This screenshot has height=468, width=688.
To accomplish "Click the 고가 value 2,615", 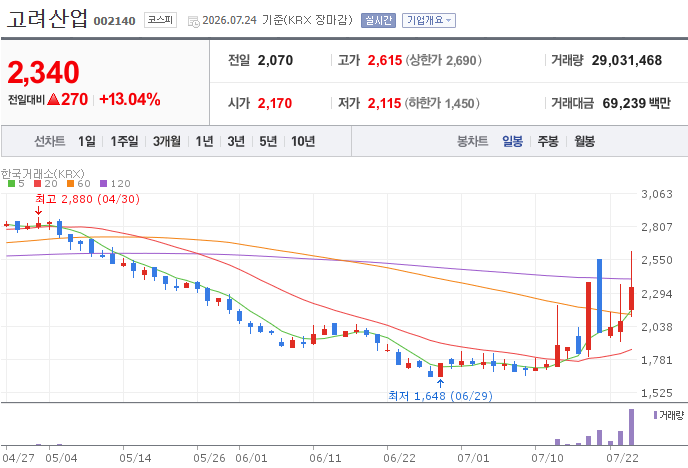I will click(x=385, y=60).
